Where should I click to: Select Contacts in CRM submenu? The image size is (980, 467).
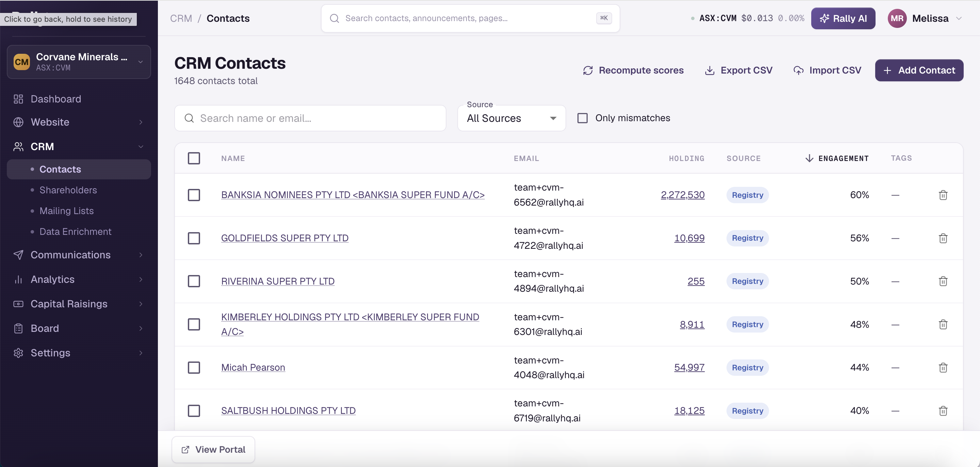(x=79, y=170)
